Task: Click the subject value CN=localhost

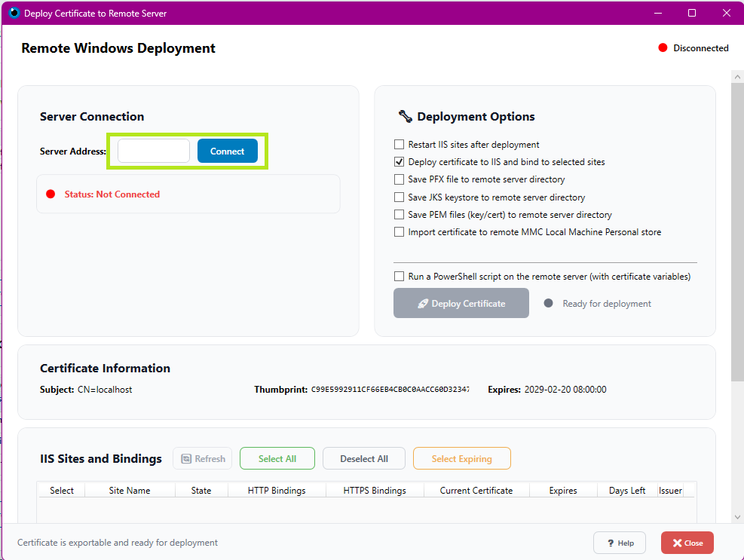Action: click(105, 390)
